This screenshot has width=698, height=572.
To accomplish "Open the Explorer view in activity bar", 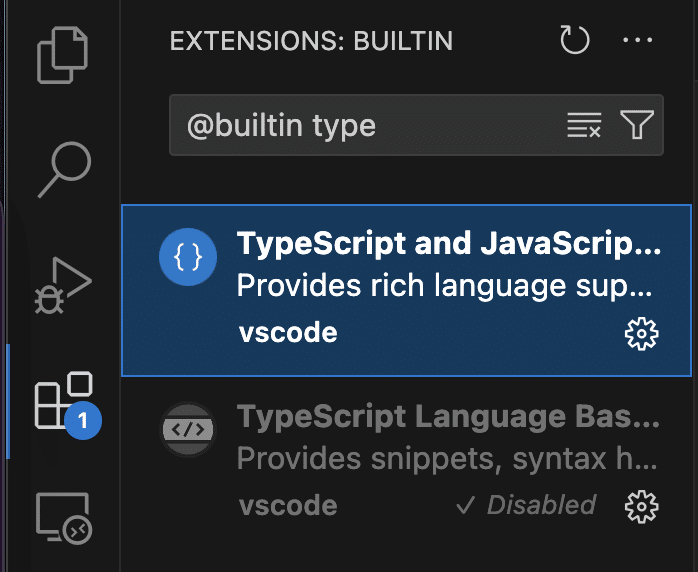I will tap(62, 53).
